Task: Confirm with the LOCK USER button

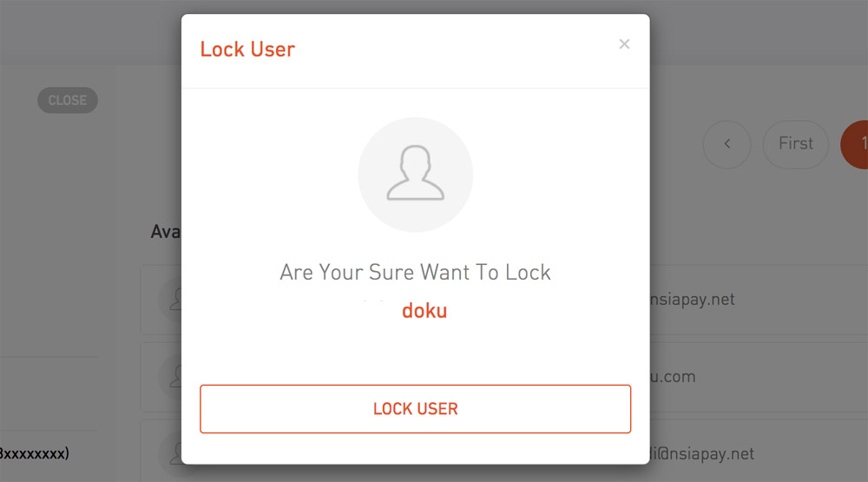Action: (415, 409)
